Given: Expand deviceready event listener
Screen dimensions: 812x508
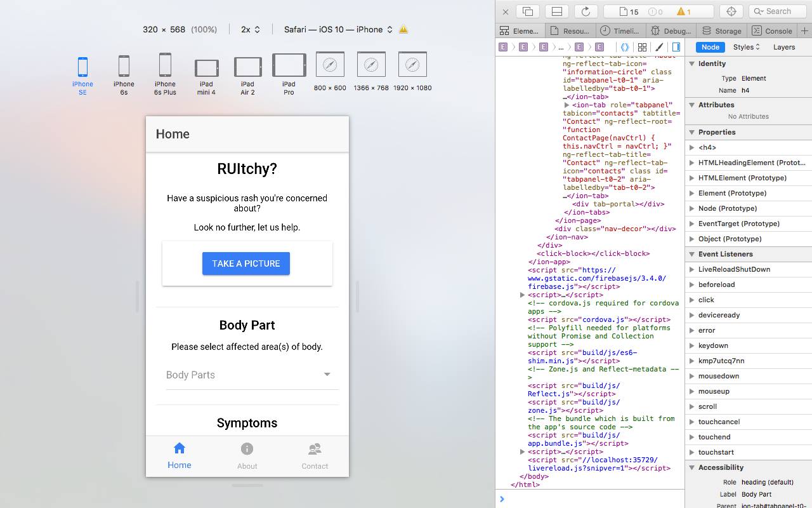Looking at the screenshot, I should (691, 315).
